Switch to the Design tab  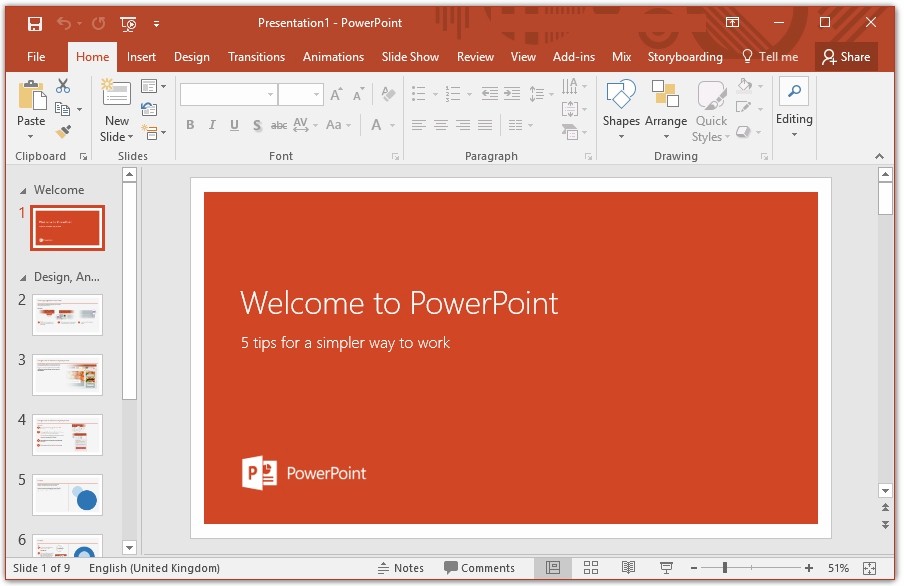tap(191, 57)
